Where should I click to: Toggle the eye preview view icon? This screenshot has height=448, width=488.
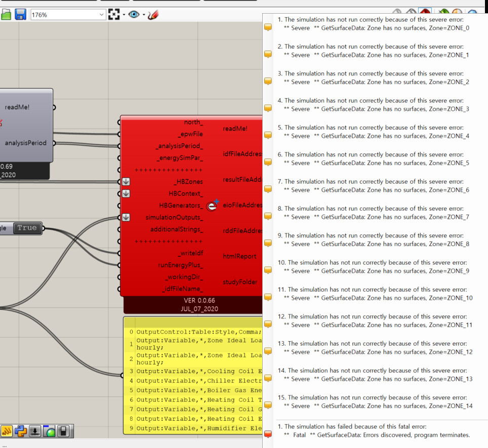[134, 15]
